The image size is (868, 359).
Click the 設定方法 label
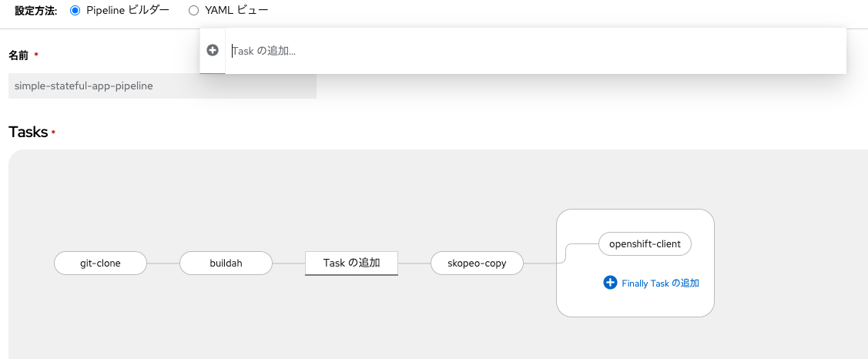[36, 11]
